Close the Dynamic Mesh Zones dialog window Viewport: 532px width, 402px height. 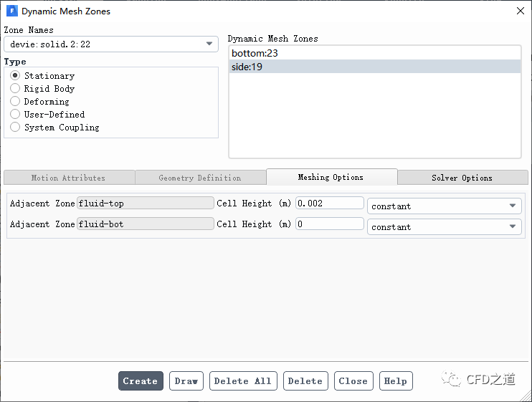coord(520,11)
